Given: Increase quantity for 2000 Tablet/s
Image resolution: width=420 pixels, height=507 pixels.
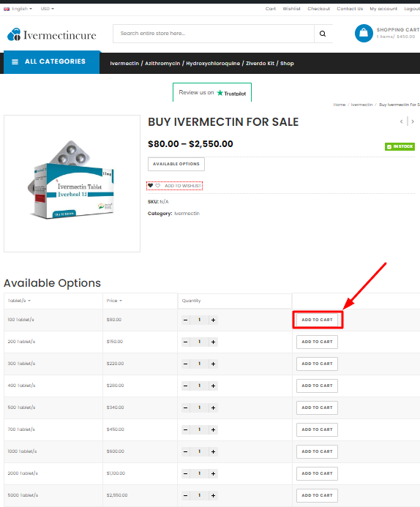Looking at the screenshot, I should click(x=214, y=473).
